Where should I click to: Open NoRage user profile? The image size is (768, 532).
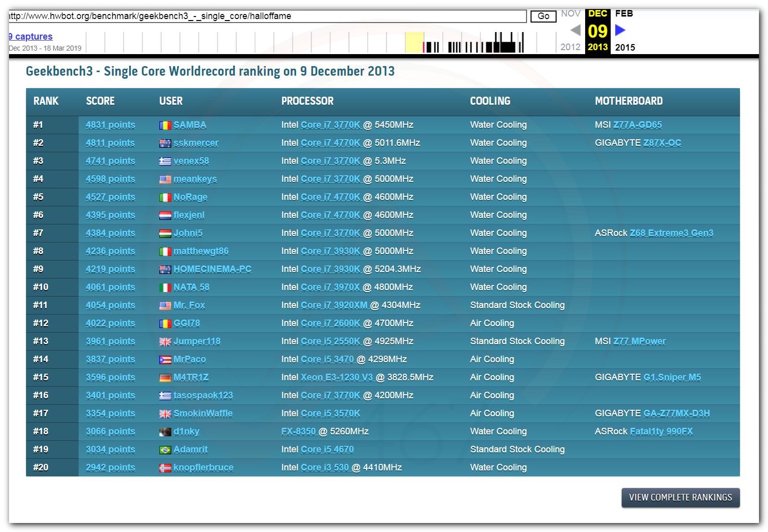(190, 197)
